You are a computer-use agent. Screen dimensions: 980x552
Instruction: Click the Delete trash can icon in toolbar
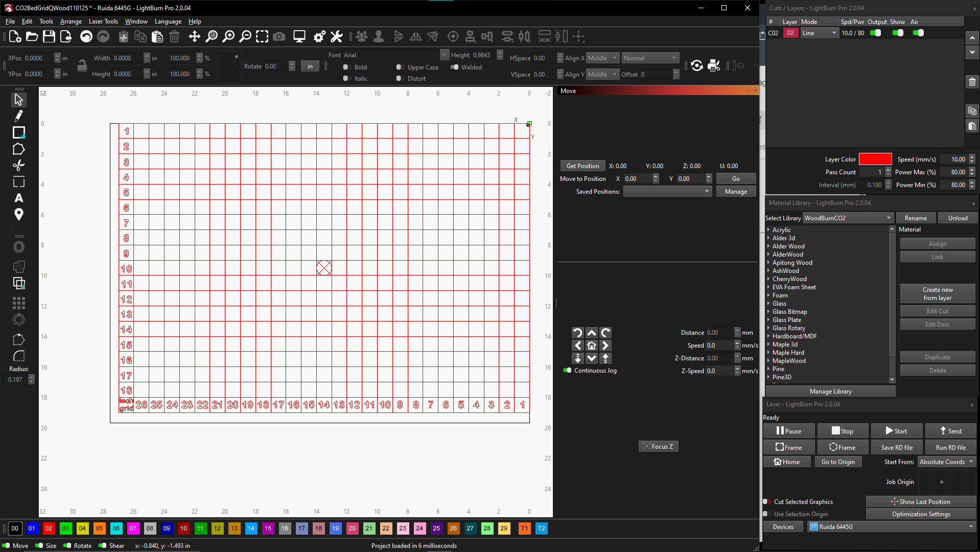coord(174,36)
